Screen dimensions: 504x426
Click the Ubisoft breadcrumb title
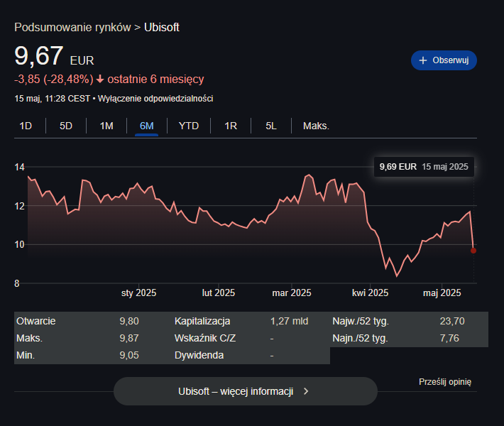point(162,27)
